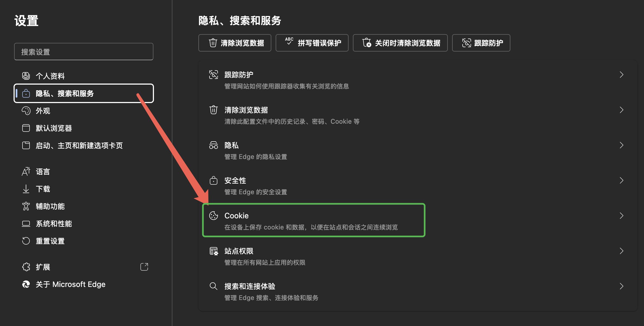The height and width of the screenshot is (326, 644).
Task: Click description 清除此配置文件中的历史记录、密码、Cookie 等
Action: 292,122
